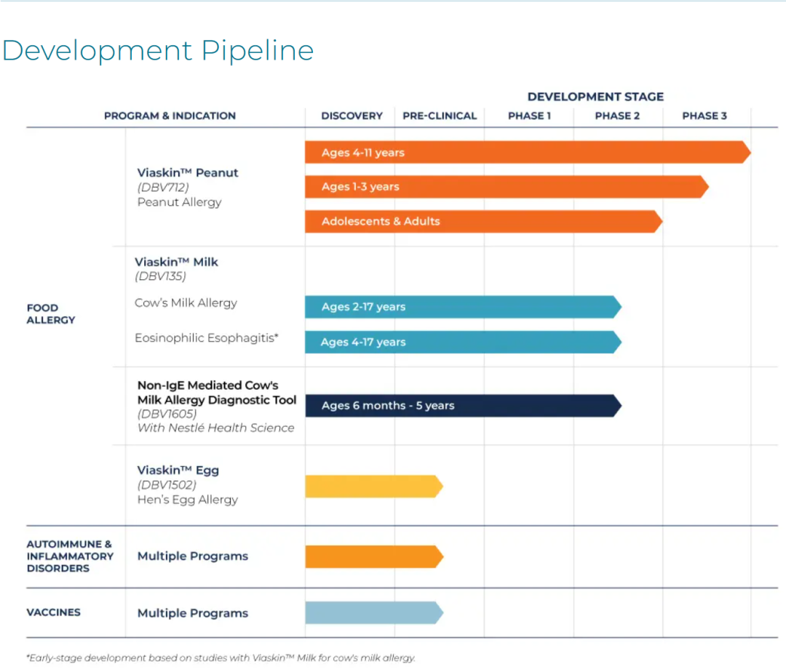Click the "PROGRAM & INDICATION" column header
This screenshot has height=672, width=786.
tap(170, 116)
